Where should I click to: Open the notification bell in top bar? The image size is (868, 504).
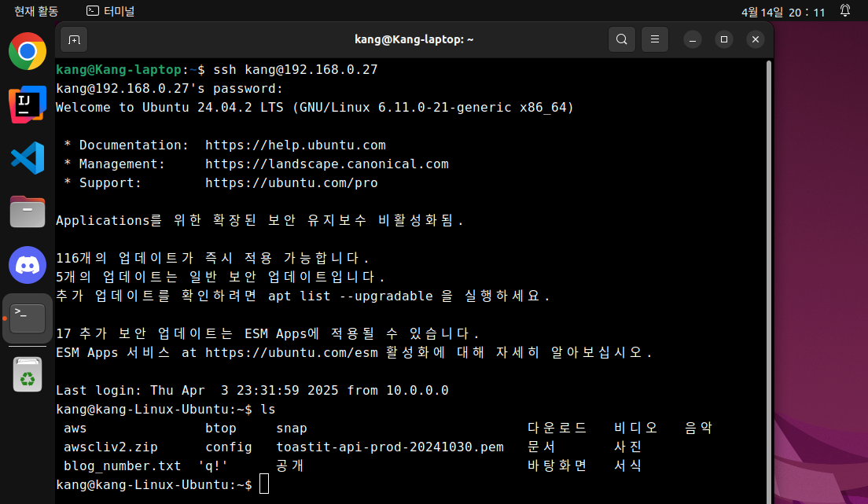point(845,10)
